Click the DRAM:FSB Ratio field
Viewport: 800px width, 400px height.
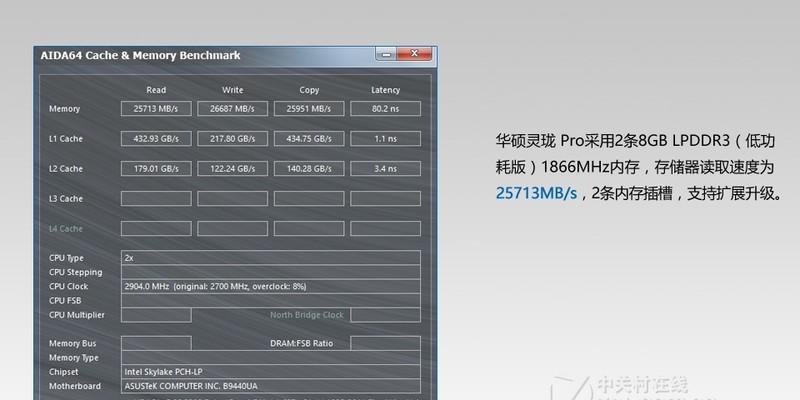(x=386, y=343)
